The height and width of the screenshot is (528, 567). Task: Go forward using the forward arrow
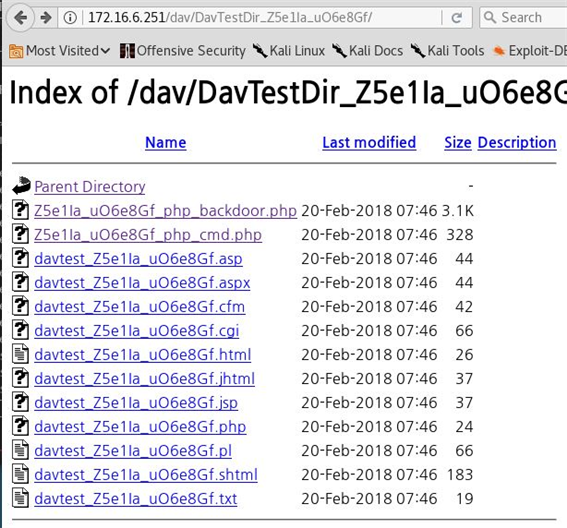pos(46,17)
